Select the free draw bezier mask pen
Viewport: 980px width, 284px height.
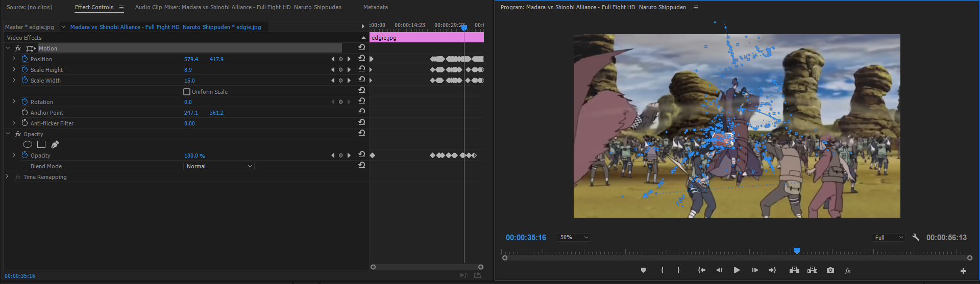pos(55,145)
